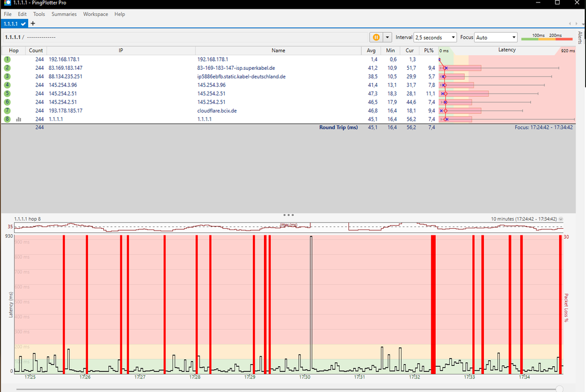Click the hop 4 green circle icon
586x392 pixels.
click(x=7, y=85)
